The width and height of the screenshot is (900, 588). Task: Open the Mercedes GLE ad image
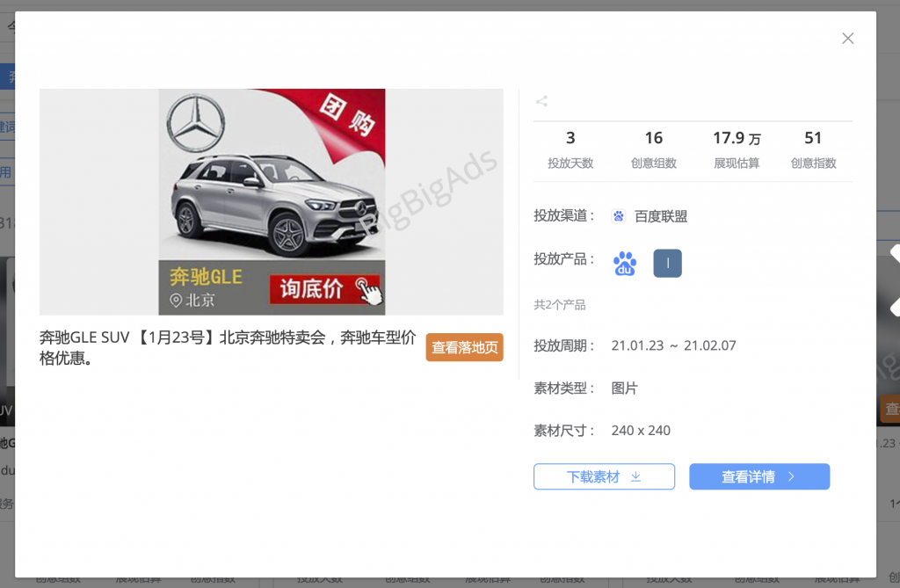[272, 201]
